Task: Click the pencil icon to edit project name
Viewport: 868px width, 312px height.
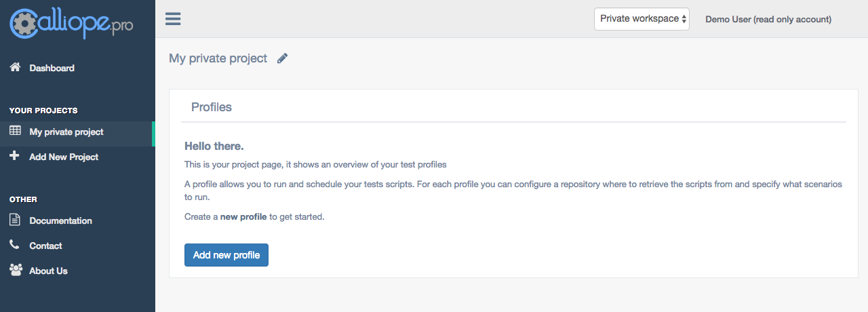Action: click(x=283, y=58)
